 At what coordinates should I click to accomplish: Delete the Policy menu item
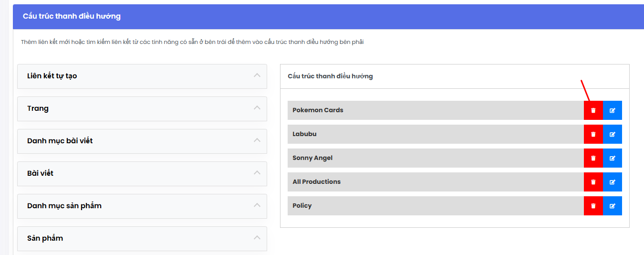point(593,206)
